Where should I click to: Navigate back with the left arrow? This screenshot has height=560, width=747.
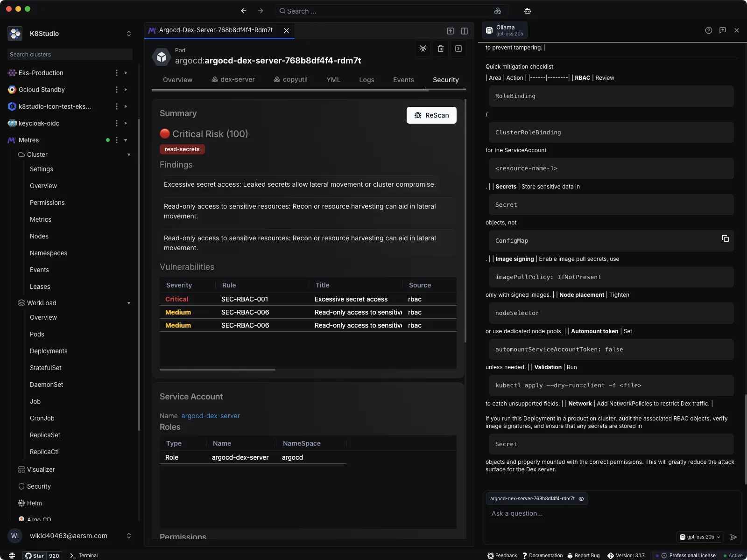pyautogui.click(x=244, y=11)
